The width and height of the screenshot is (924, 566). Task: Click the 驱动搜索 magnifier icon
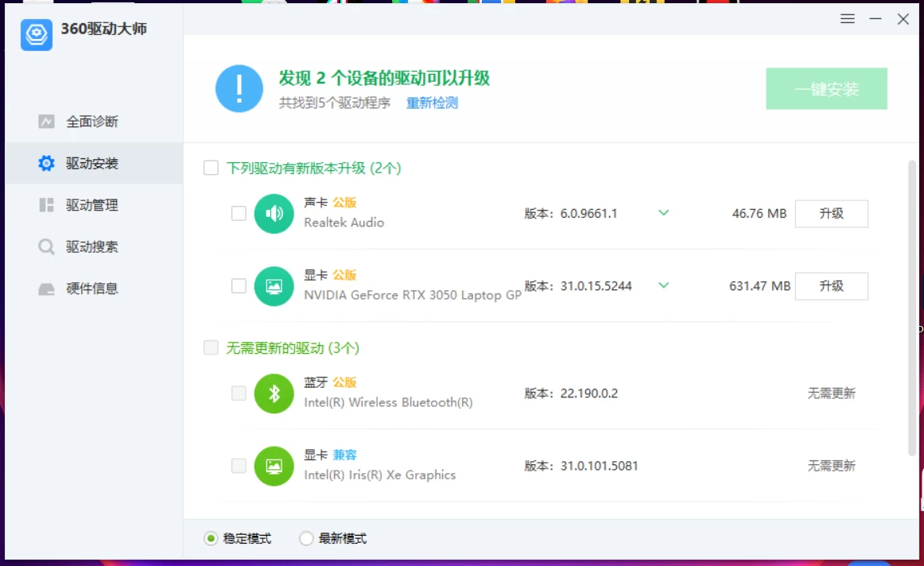point(47,246)
